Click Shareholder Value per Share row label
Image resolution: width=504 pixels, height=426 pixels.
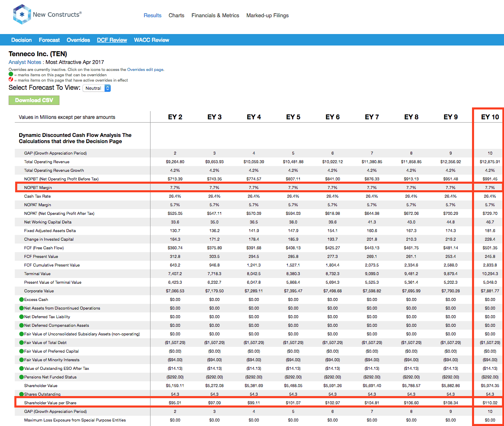coord(50,403)
